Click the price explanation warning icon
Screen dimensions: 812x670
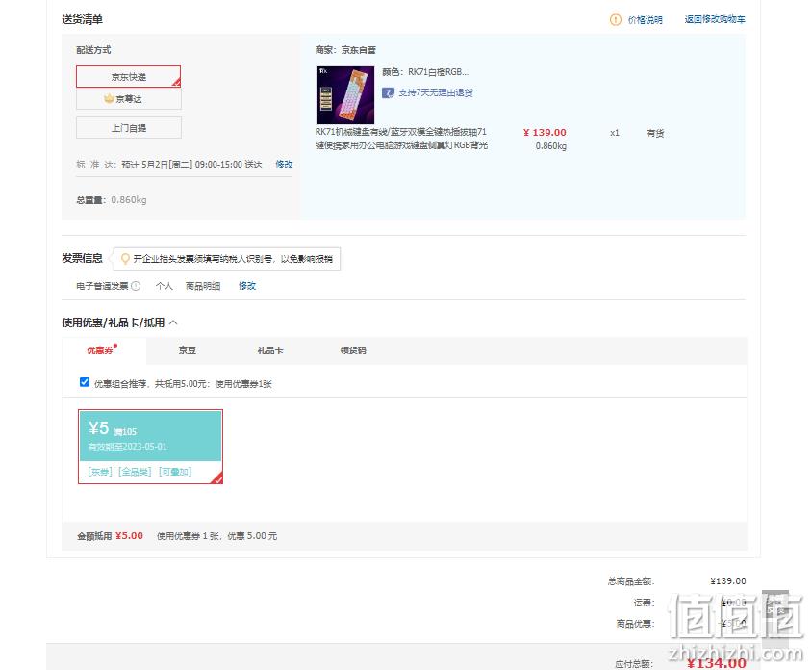pyautogui.click(x=615, y=19)
